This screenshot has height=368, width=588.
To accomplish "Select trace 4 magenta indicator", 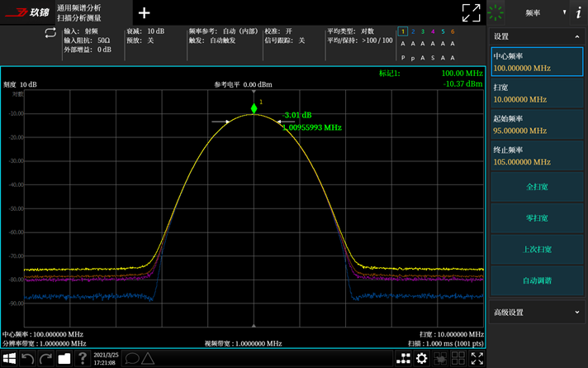I will click(x=433, y=31).
